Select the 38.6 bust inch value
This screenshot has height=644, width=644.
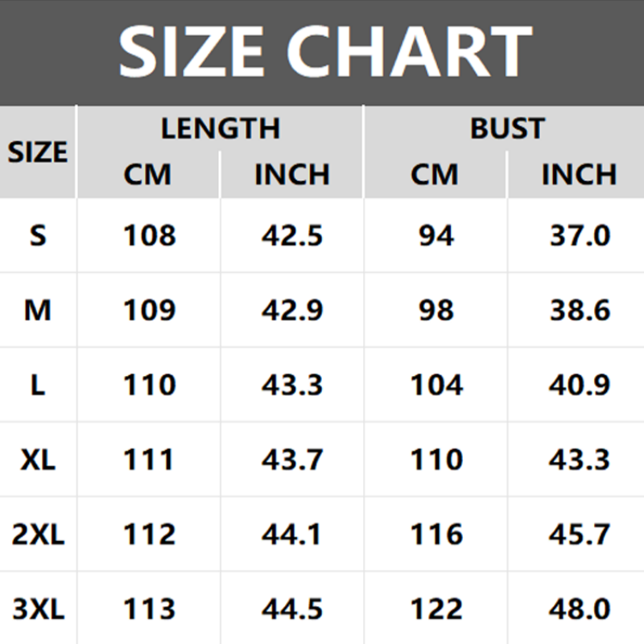coord(580,311)
